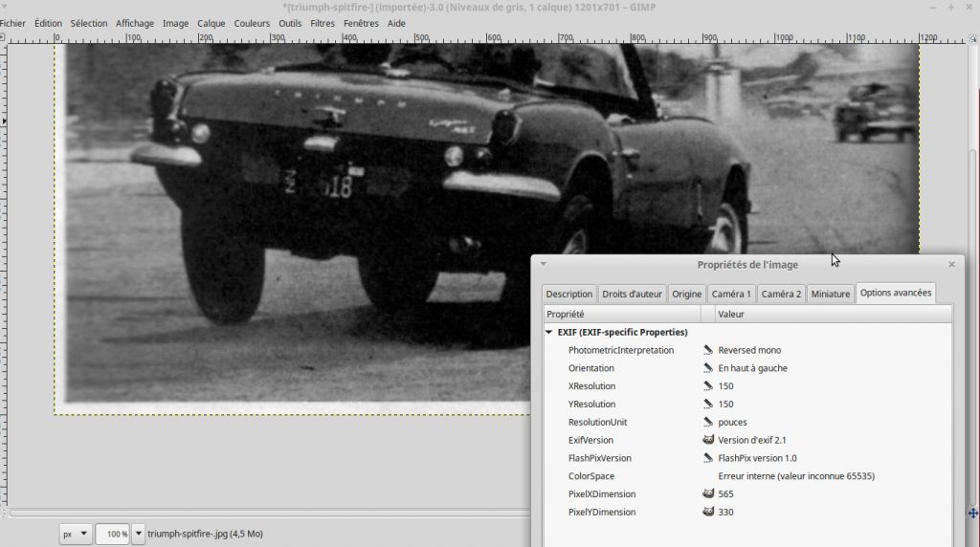Click the 100 % zoom input field
The height and width of the screenshot is (547, 980).
[113, 534]
